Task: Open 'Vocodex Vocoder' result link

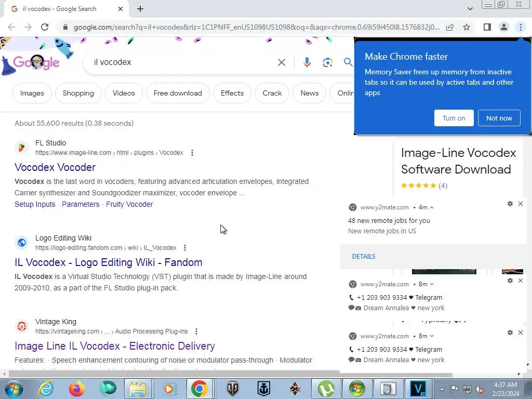Action: [x=55, y=167]
